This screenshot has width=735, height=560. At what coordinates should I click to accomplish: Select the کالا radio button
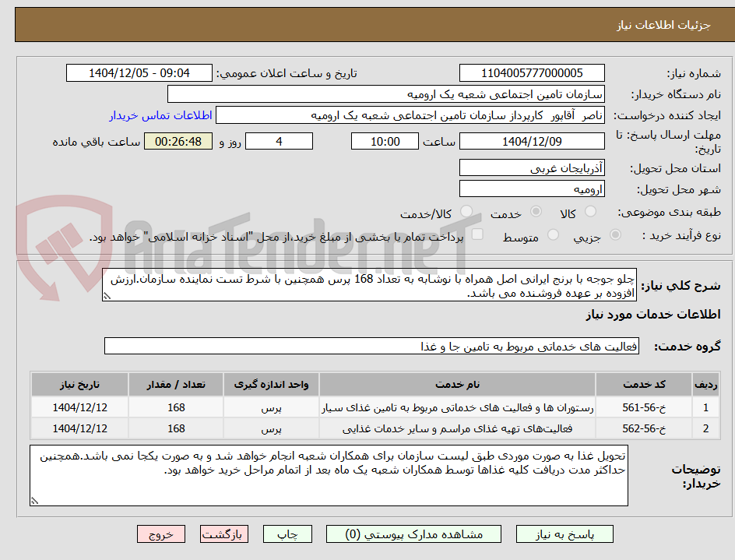591,212
